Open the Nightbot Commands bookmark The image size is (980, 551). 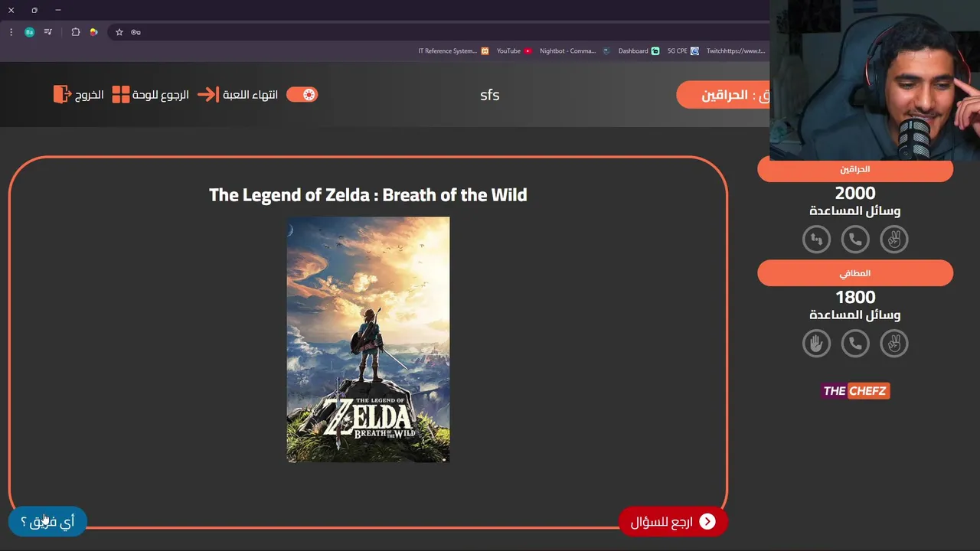[x=574, y=51]
